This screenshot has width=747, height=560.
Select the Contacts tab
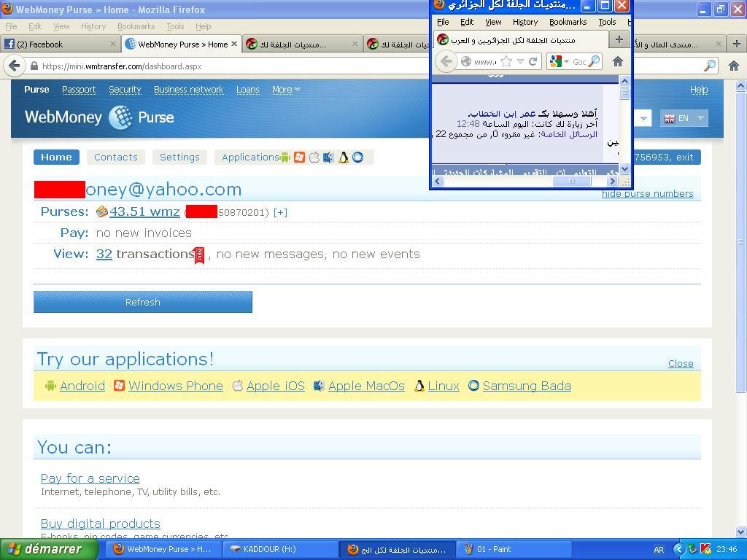pyautogui.click(x=116, y=157)
